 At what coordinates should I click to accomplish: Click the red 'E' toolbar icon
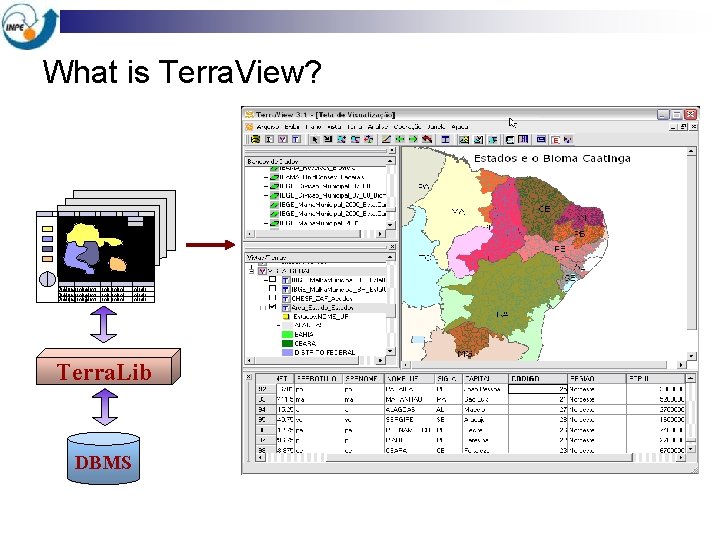(x=555, y=140)
